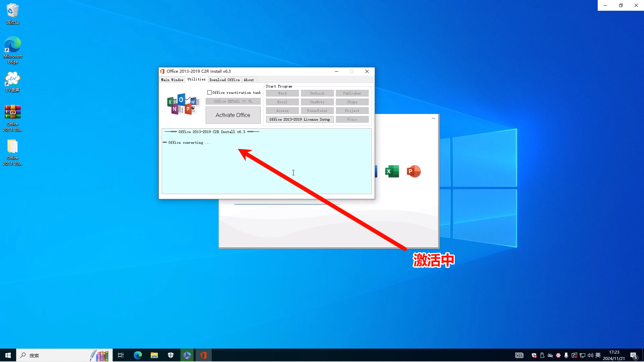Open Windows Security shield on taskbar
Viewport: 644px width, 362px height.
pos(171,355)
